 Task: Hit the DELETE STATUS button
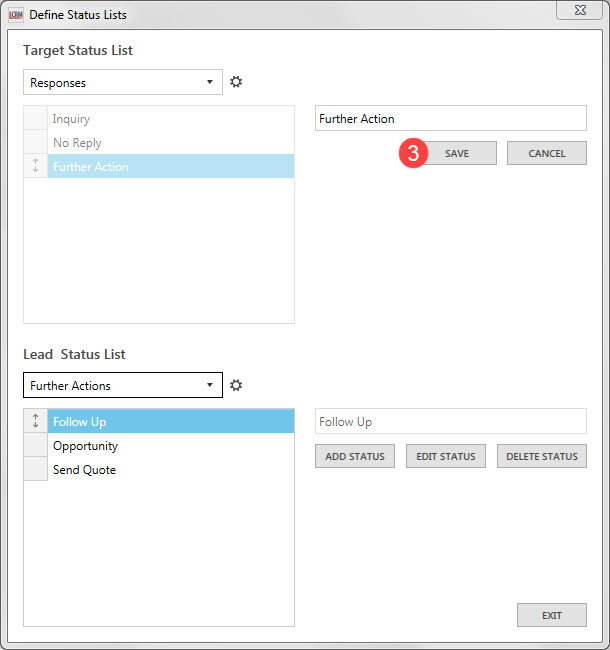point(542,456)
